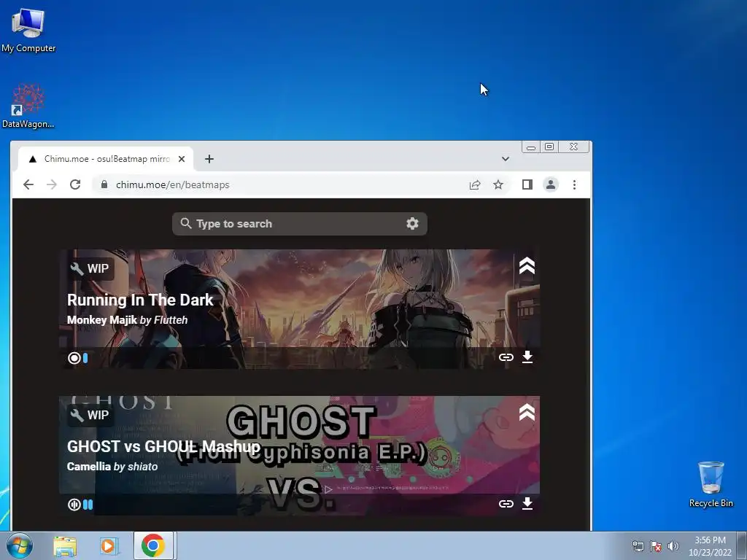
Task: Click mapper name shiato
Action: point(142,467)
